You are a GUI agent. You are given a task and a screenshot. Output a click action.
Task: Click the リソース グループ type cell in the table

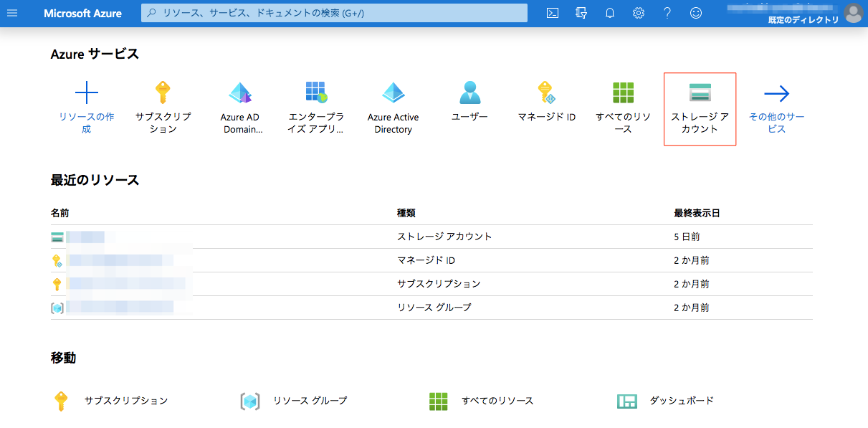pyautogui.click(x=434, y=308)
